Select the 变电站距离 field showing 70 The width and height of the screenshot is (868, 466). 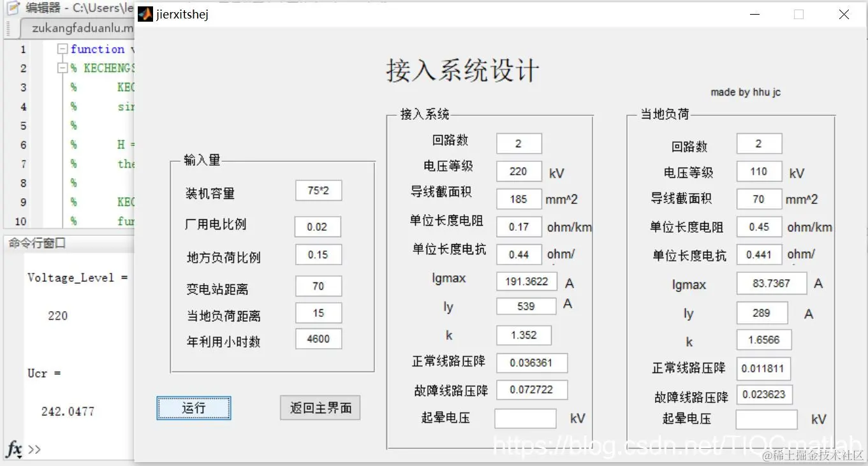318,286
